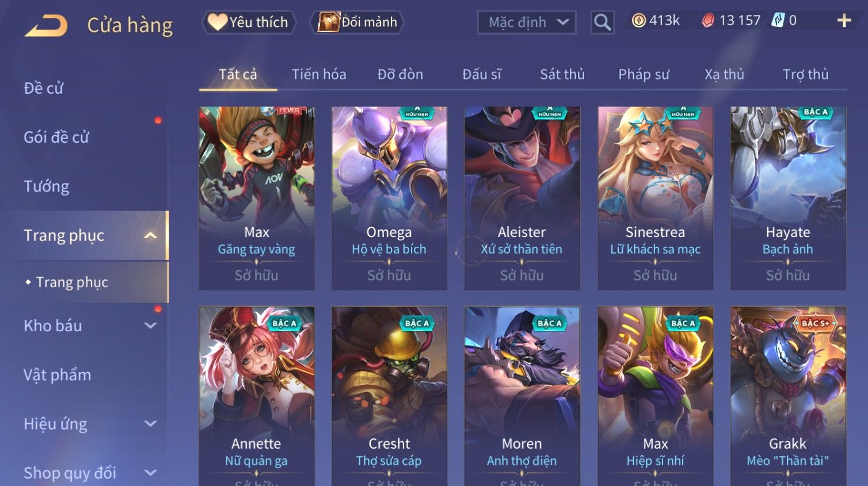Image resolution: width=868 pixels, height=486 pixels.
Task: Expand the Shop quy đổi section
Action: (x=150, y=473)
